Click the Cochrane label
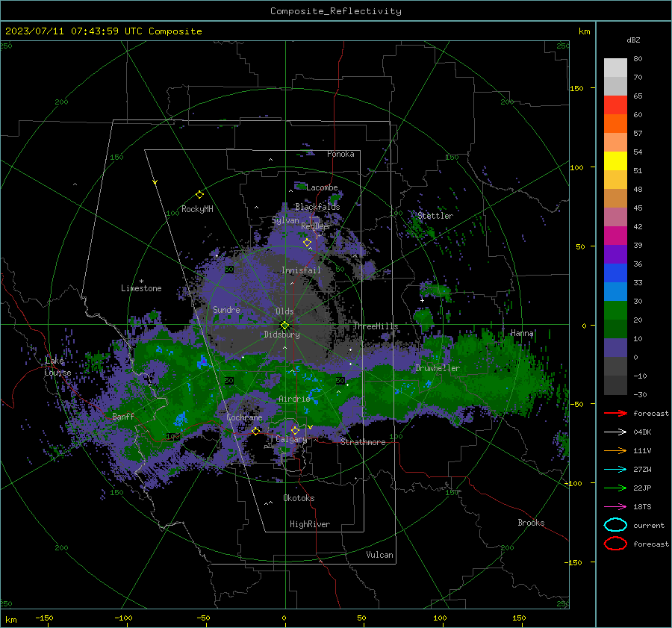This screenshot has width=672, height=628. coord(244,417)
